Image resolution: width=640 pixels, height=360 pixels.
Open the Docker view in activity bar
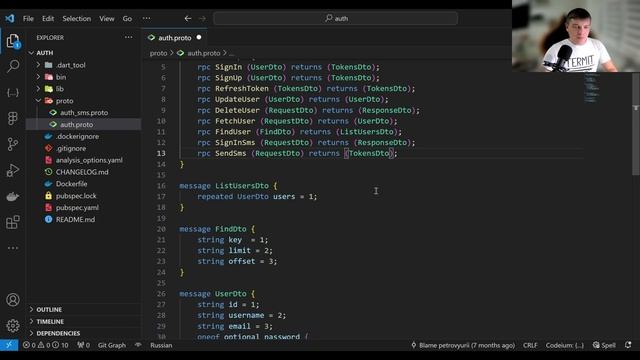[13, 196]
